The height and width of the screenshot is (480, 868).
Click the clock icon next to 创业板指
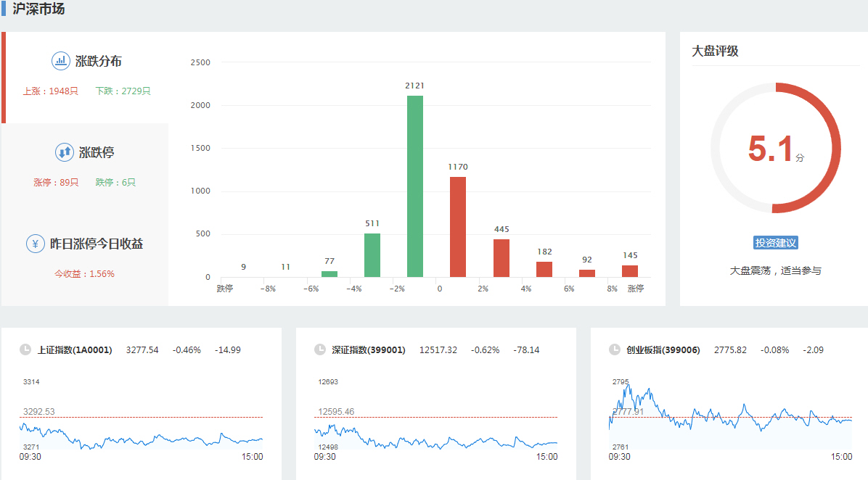[x=615, y=349]
